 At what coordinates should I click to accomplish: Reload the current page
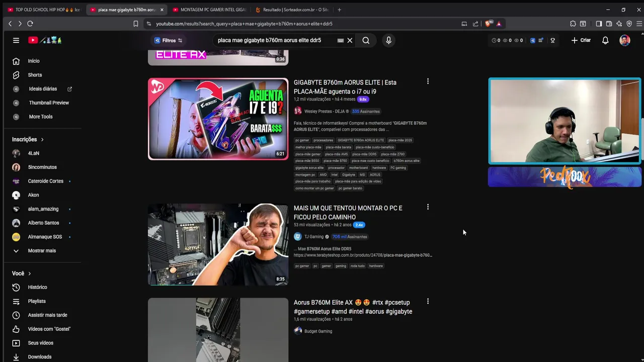pyautogui.click(x=30, y=24)
